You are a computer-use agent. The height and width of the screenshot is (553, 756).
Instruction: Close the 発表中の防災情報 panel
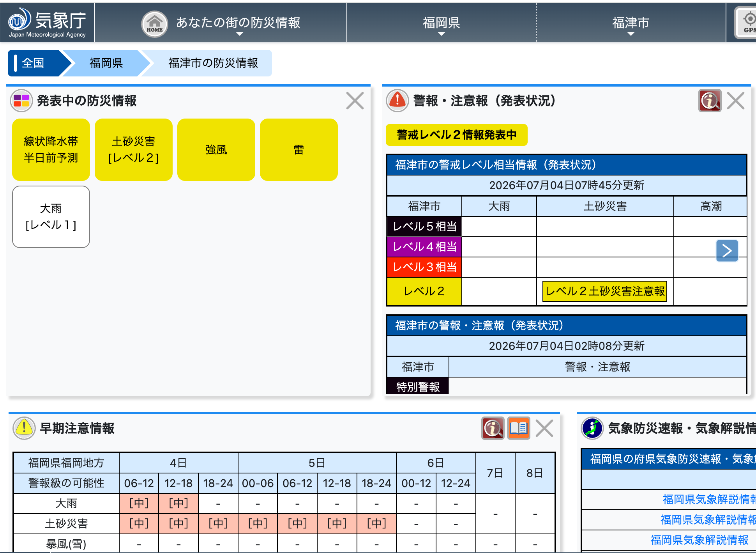pyautogui.click(x=355, y=101)
